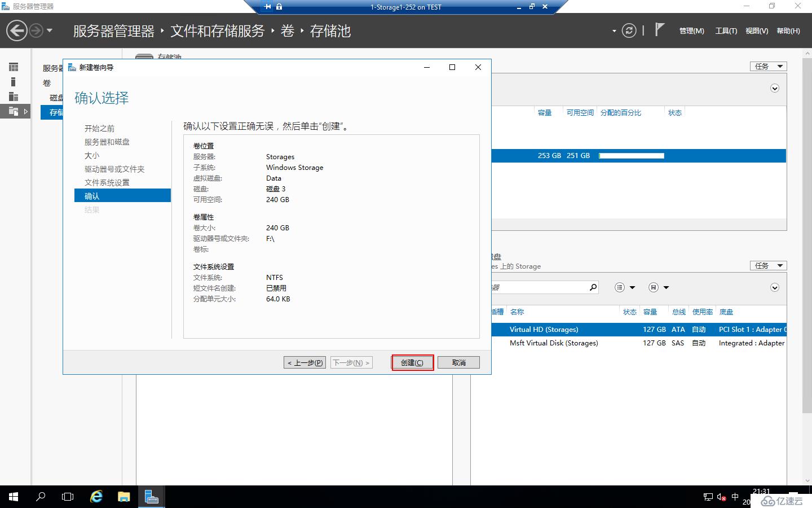Open navigation history dropdown arrow
The image size is (812, 508).
[x=50, y=30]
